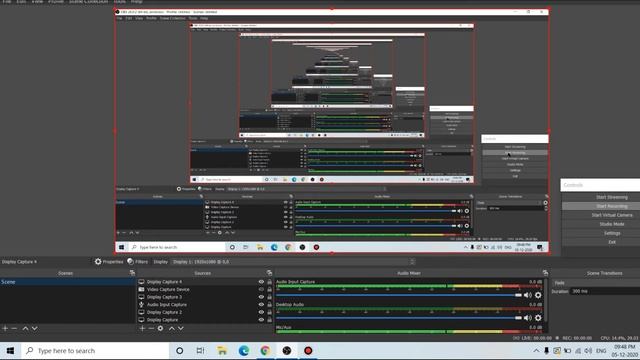
Task: Remove selected scene with minus icon
Action: [14, 328]
